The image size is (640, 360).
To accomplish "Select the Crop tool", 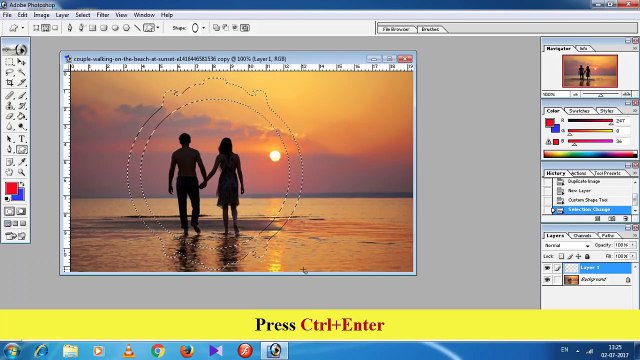I will pos(9,82).
